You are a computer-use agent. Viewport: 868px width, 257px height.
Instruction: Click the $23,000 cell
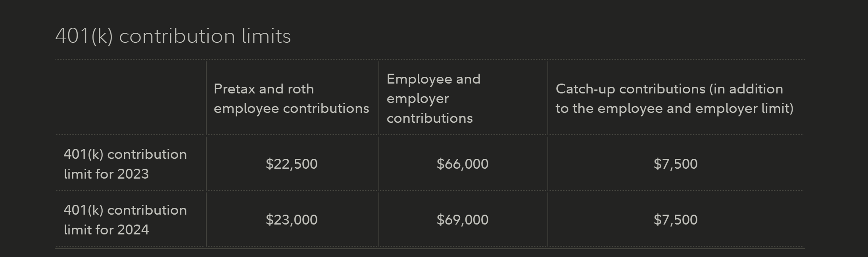(292, 220)
